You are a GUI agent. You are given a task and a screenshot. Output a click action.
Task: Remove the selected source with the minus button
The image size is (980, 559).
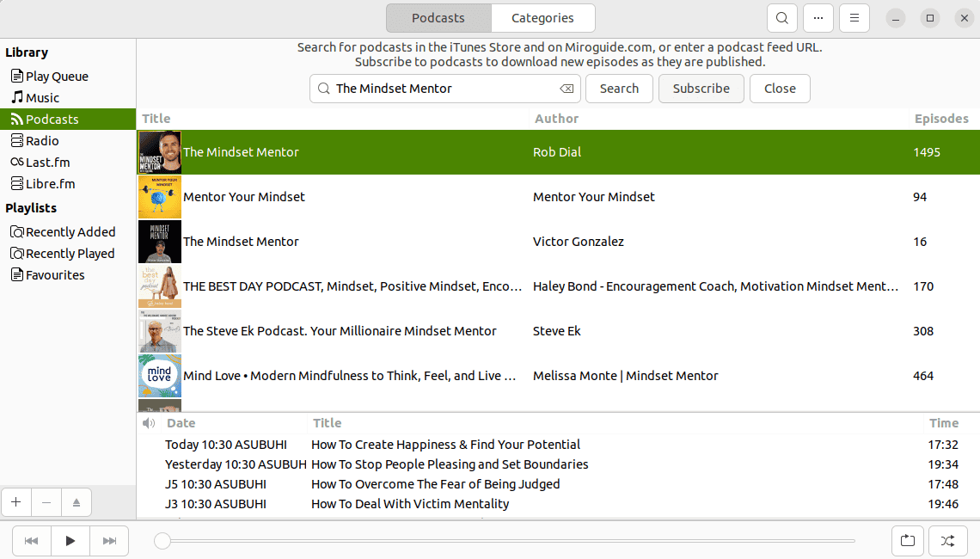(x=46, y=502)
